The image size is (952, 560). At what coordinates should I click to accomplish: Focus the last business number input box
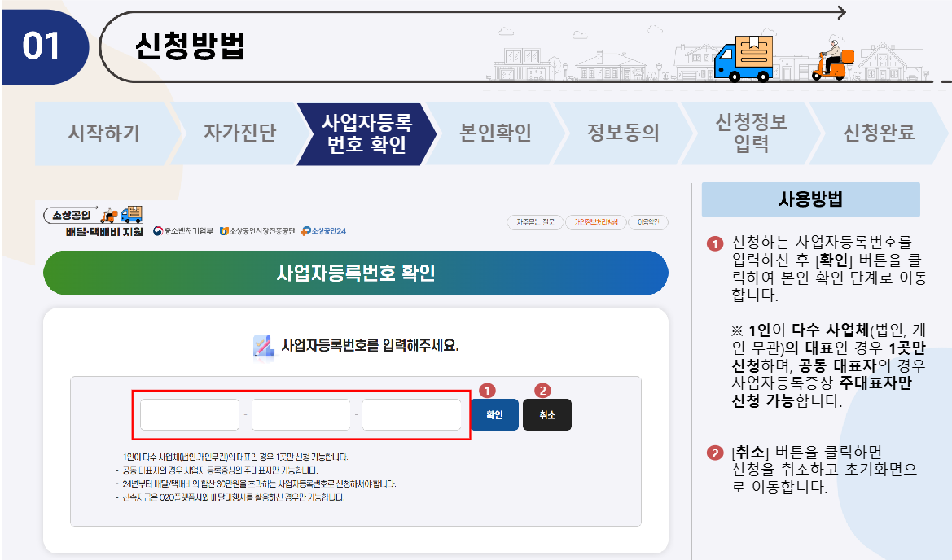411,414
